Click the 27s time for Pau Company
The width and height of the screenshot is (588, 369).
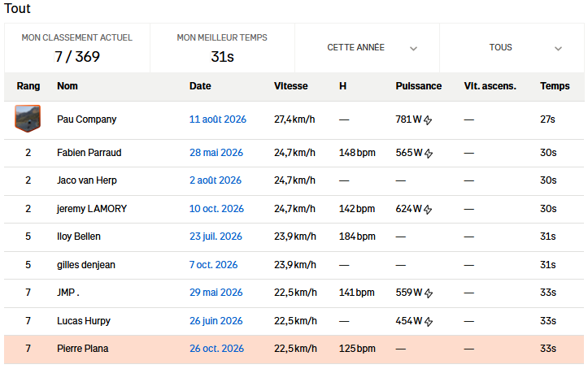point(547,119)
